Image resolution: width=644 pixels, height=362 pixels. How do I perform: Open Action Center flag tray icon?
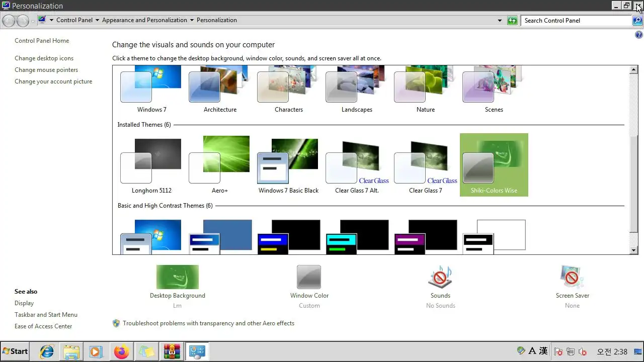point(558,351)
